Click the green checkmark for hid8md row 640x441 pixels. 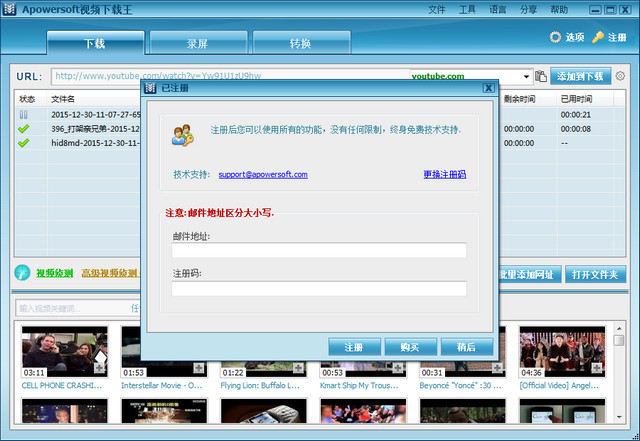[x=24, y=143]
